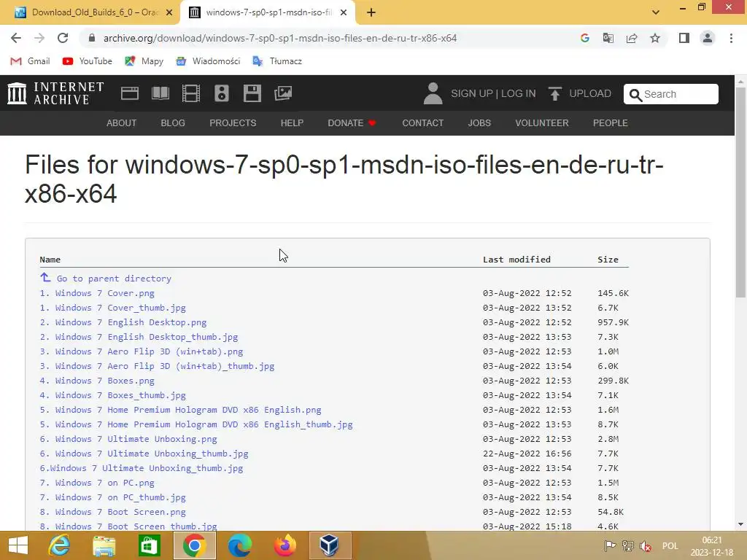Open 1. Windows 7 Cover.png

click(97, 293)
